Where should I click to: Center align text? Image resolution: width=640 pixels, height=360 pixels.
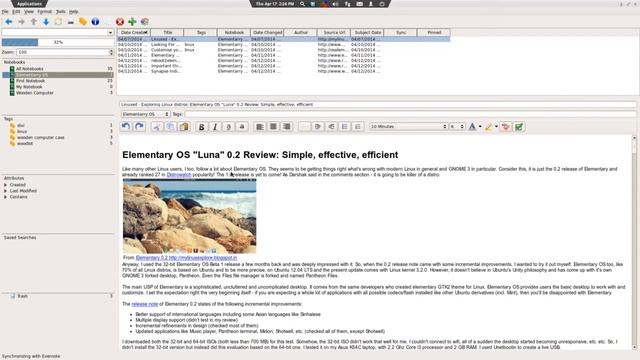click(x=273, y=127)
